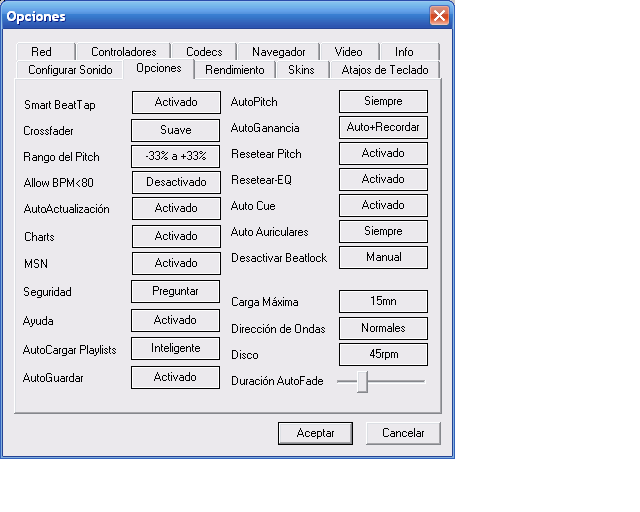
Task: Toggle the MSN Activado option
Action: click(x=176, y=263)
